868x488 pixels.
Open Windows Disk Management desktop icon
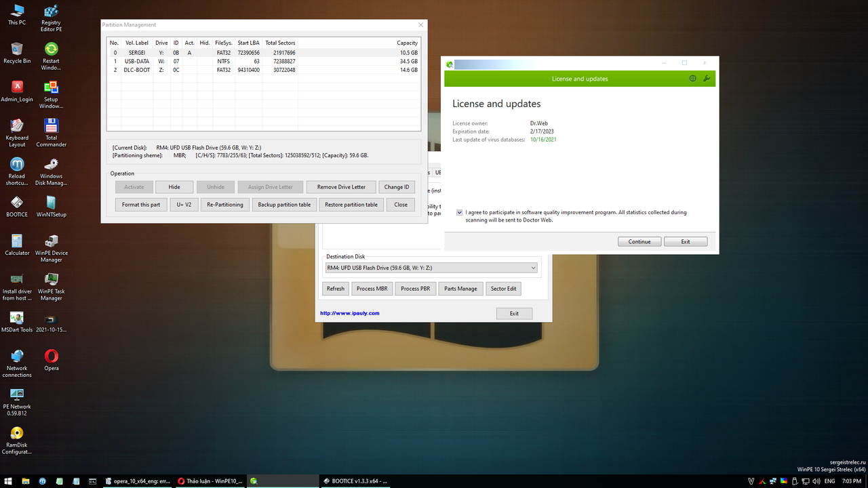click(51, 172)
